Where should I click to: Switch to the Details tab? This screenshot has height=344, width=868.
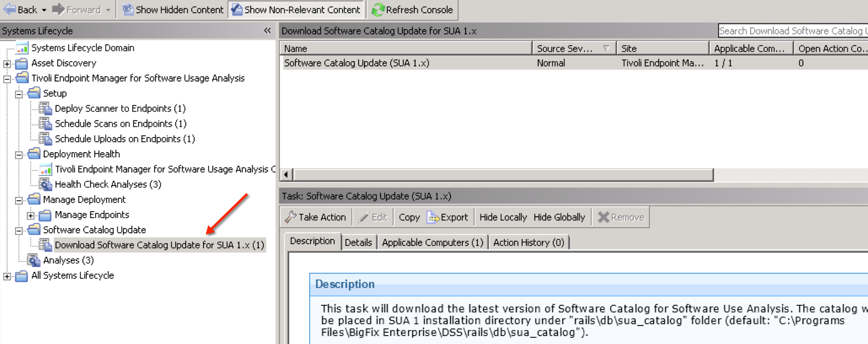358,242
